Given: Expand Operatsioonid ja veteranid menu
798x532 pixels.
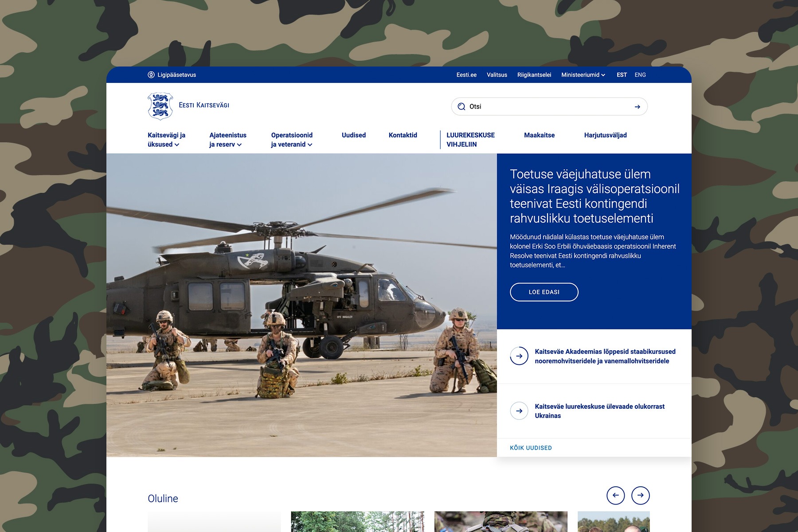Looking at the screenshot, I should 292,140.
